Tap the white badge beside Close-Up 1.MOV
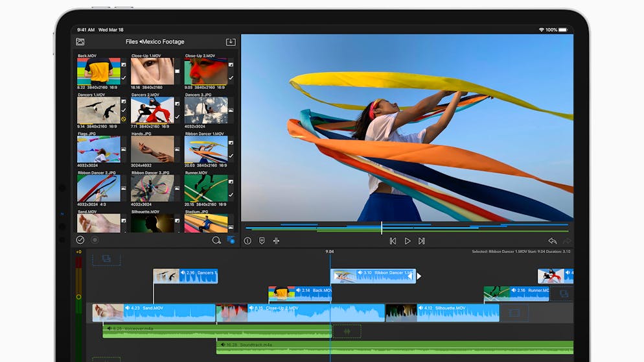 click(x=177, y=71)
